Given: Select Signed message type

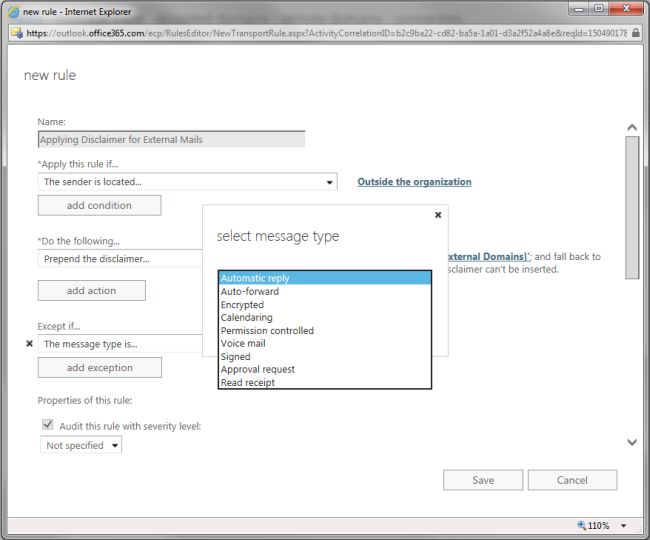Looking at the screenshot, I should pyautogui.click(x=325, y=356).
